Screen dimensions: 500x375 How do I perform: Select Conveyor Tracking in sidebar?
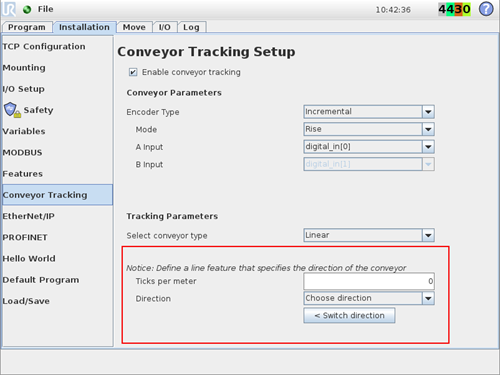click(x=57, y=195)
